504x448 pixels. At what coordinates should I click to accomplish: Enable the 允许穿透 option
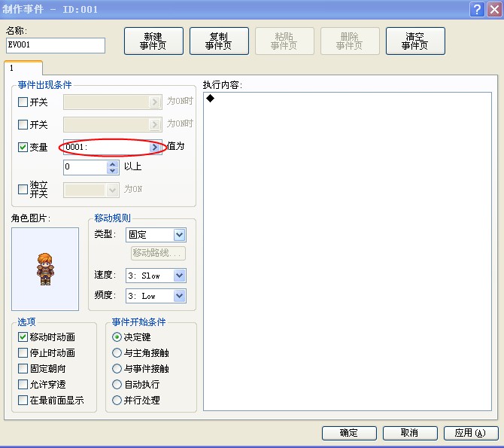23,384
